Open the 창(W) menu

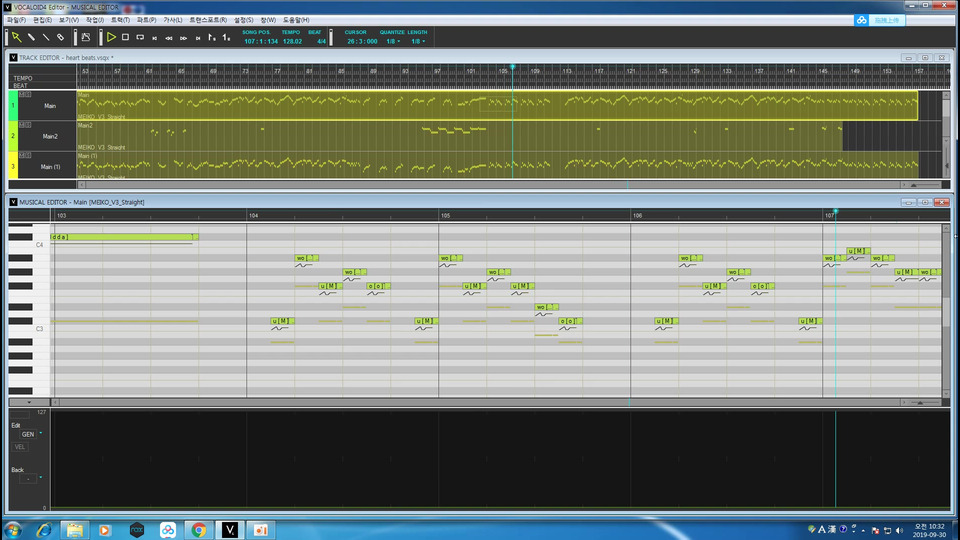268,20
